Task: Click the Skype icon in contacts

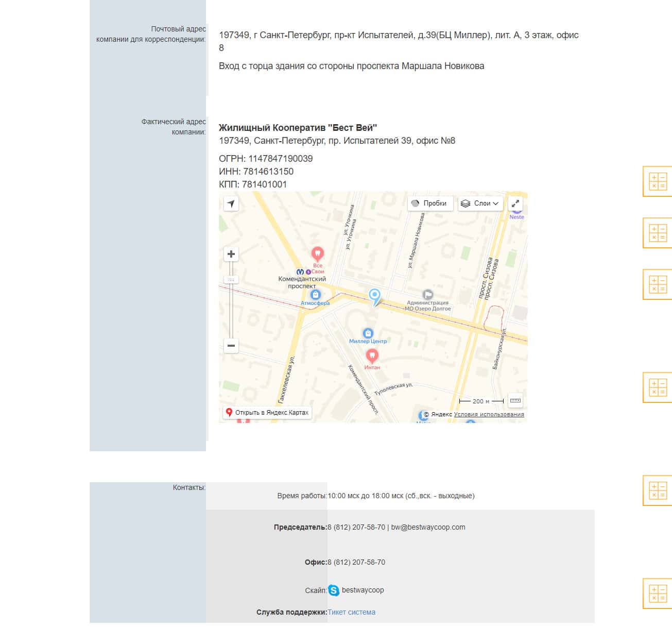Action: (334, 590)
